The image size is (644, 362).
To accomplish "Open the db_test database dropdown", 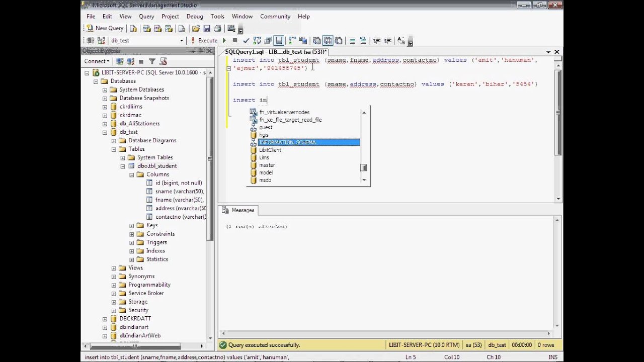I will tap(182, 40).
